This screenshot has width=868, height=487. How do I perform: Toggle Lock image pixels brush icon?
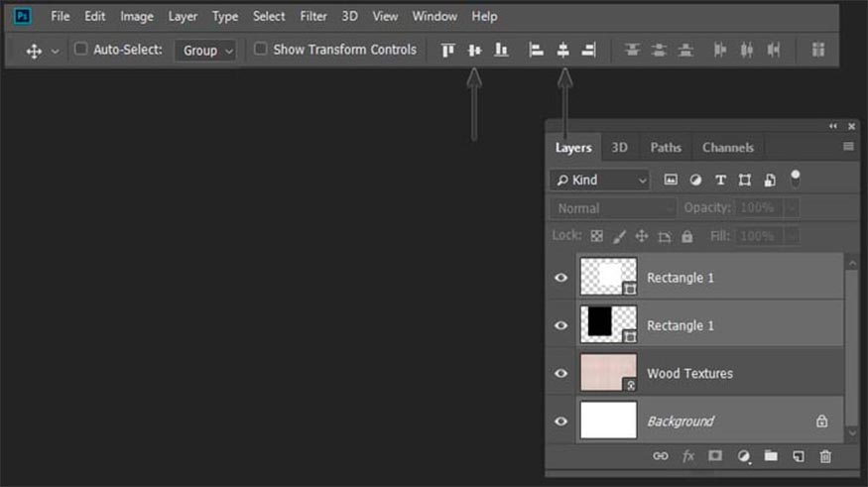point(619,237)
